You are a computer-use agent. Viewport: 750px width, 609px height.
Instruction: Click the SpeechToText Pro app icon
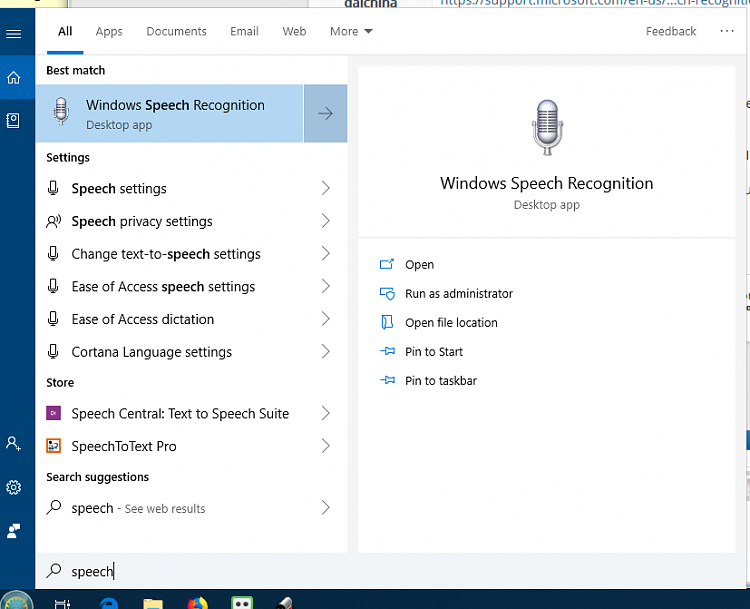click(x=54, y=446)
